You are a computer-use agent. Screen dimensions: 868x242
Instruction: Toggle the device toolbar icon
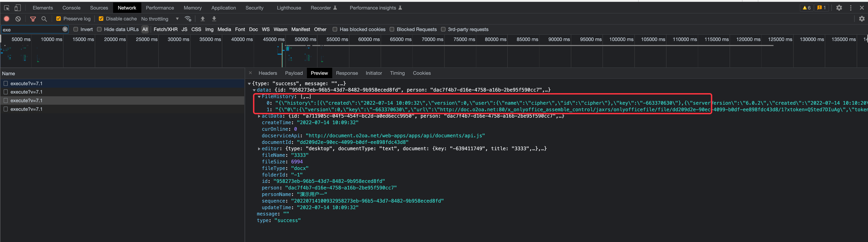17,8
